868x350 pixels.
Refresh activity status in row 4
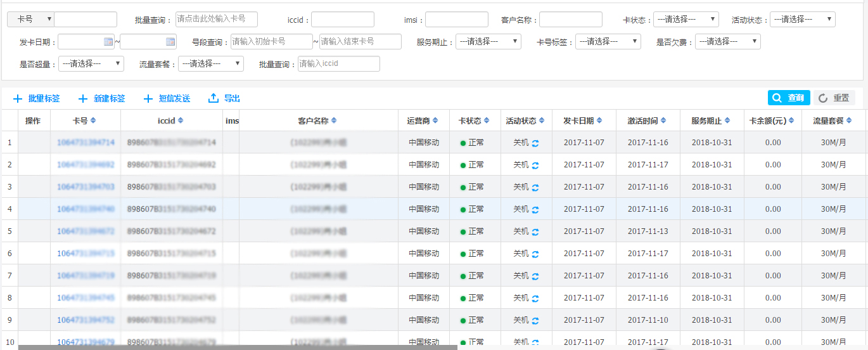coord(535,209)
